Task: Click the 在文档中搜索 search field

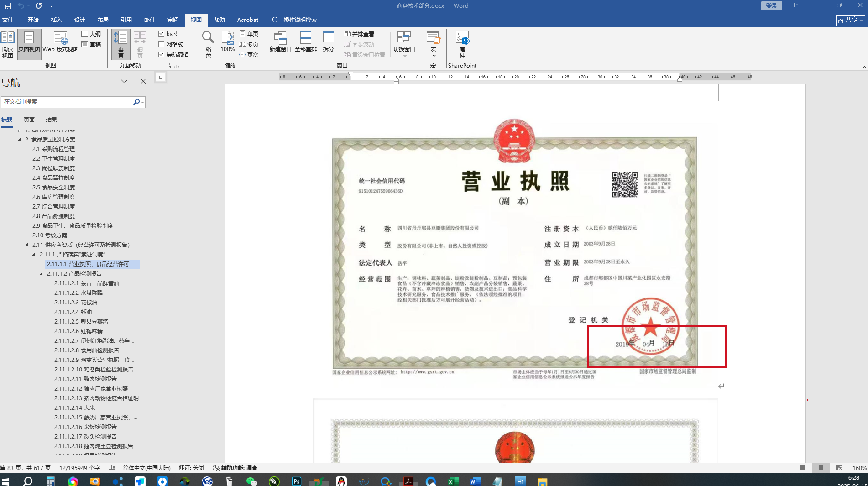Action: point(67,102)
